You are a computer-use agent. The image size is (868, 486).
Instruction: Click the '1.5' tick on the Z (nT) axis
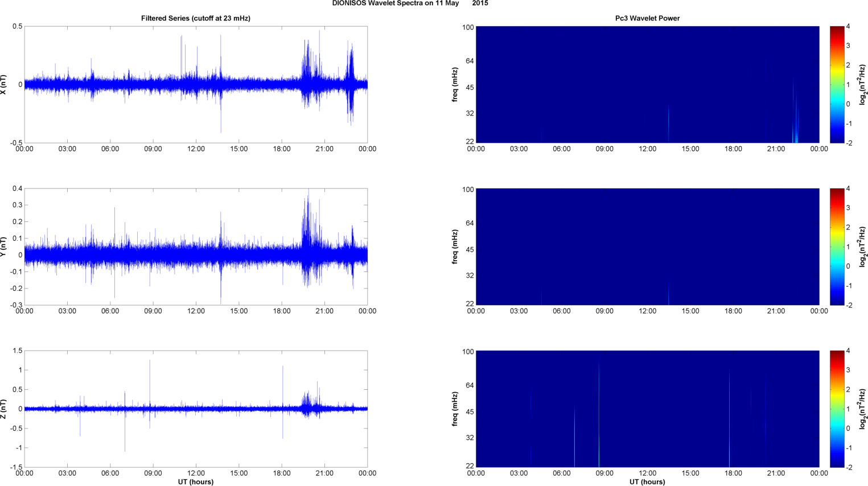(x=17, y=351)
